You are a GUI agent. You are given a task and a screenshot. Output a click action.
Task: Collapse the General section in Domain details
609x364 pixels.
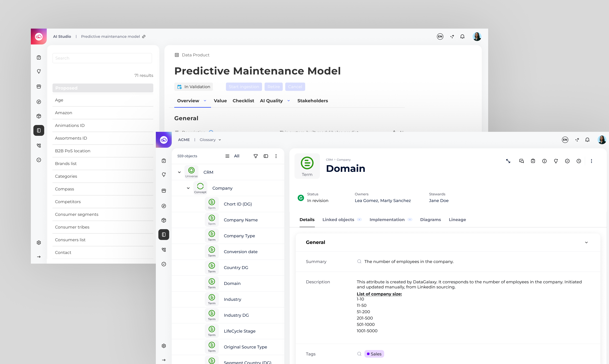click(586, 242)
